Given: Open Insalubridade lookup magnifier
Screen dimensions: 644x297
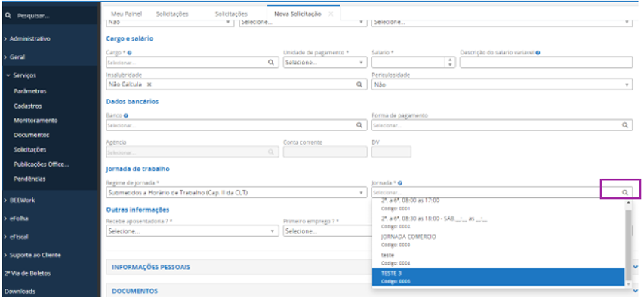Looking at the screenshot, I should (x=359, y=84).
